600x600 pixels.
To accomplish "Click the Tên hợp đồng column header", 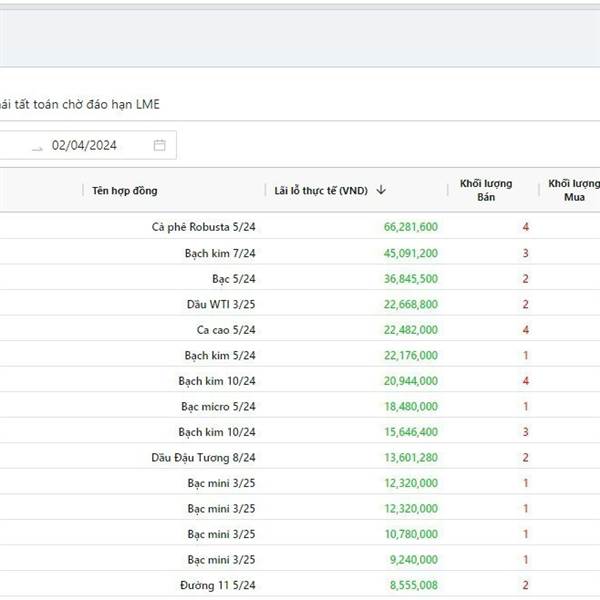I will click(125, 191).
